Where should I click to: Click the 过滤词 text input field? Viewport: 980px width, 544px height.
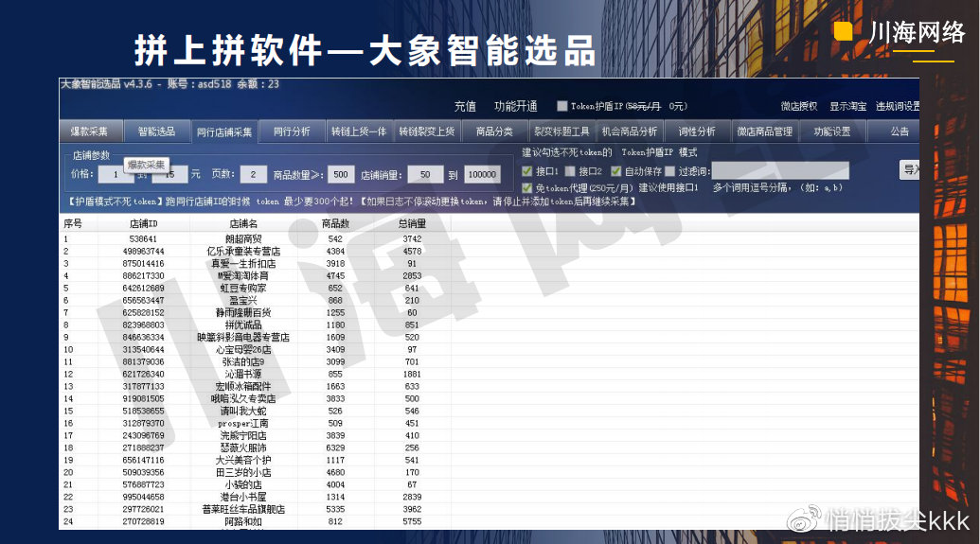pyautogui.click(x=780, y=170)
